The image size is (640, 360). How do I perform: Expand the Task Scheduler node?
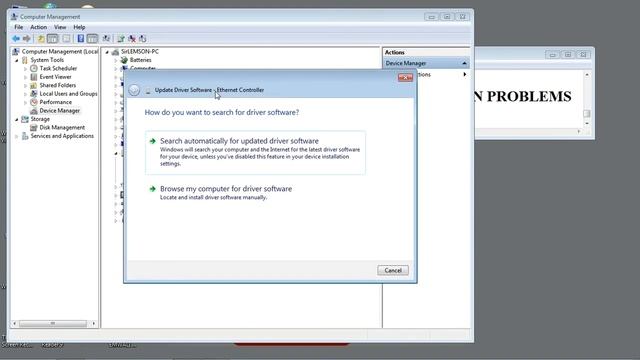pyautogui.click(x=26, y=69)
